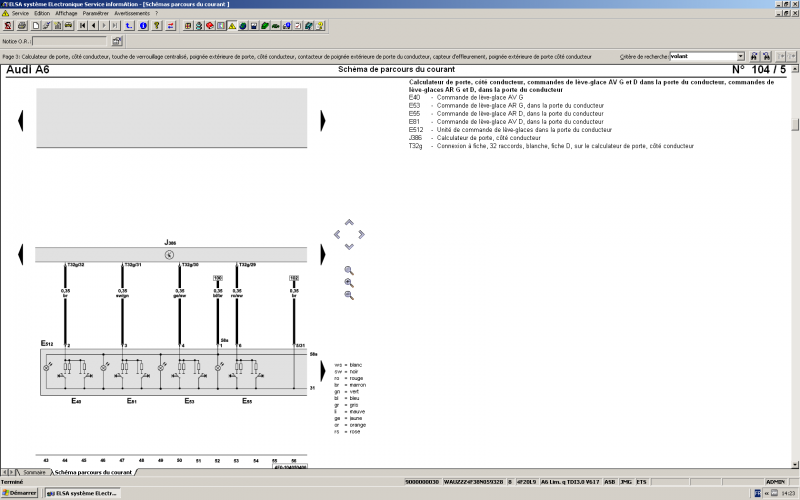Image resolution: width=800 pixels, height=500 pixels.
Task: Click the 'A6 Lim. q TDI3.0 V617' status cell
Action: click(570, 482)
